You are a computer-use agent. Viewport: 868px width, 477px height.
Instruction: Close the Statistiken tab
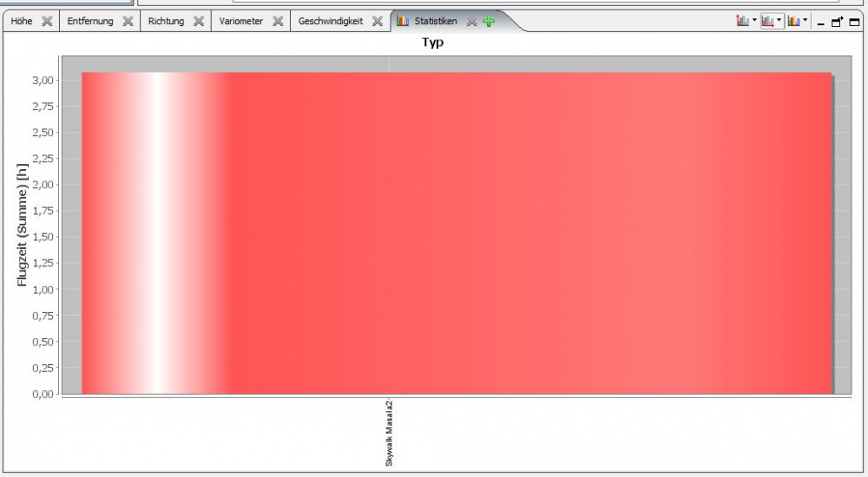[x=471, y=21]
